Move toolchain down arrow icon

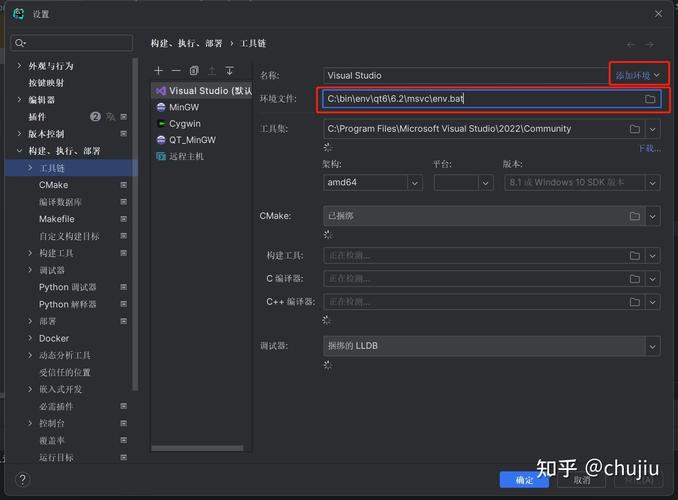230,71
